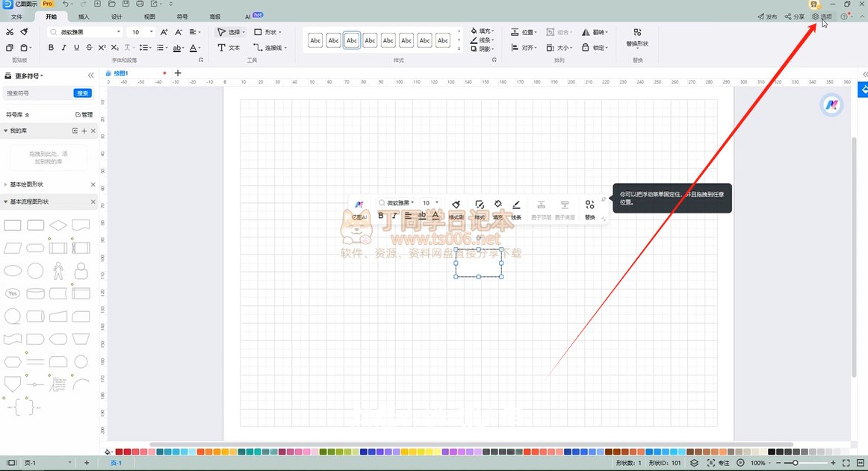
Task: Click the cut scissors icon
Action: click(x=10, y=32)
